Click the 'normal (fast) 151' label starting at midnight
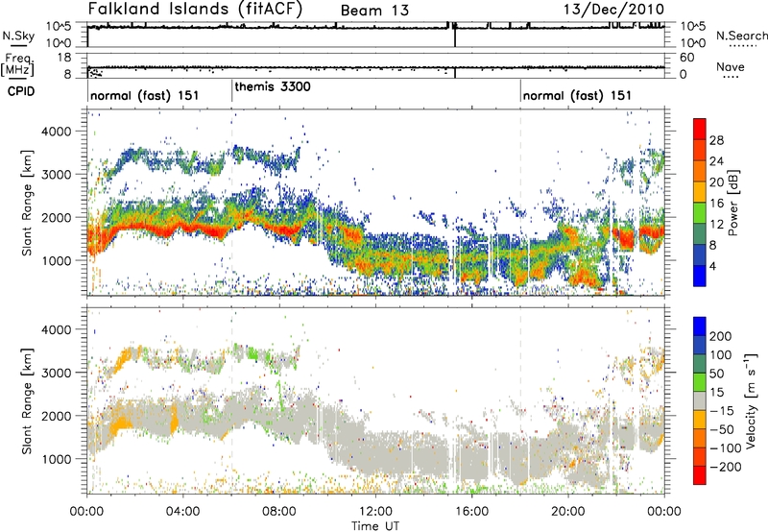768x532 pixels. (145, 95)
